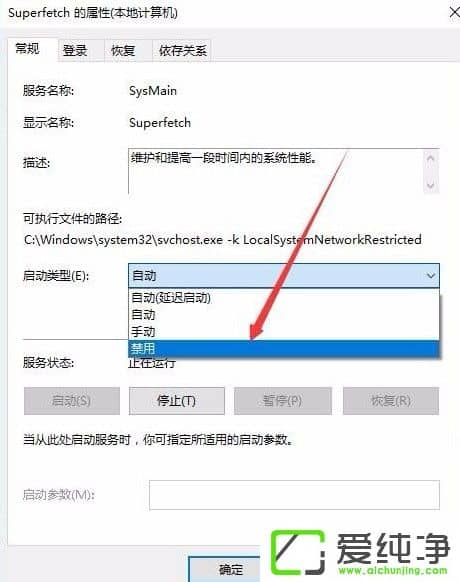Viewport: 460px width, 582px height.
Task: Click the 暂停(P) button
Action: 283,401
